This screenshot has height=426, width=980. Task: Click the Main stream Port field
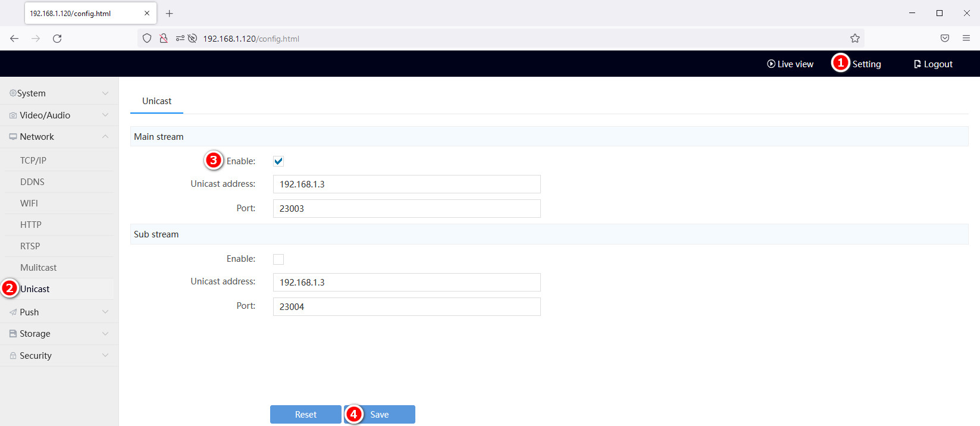click(x=406, y=209)
